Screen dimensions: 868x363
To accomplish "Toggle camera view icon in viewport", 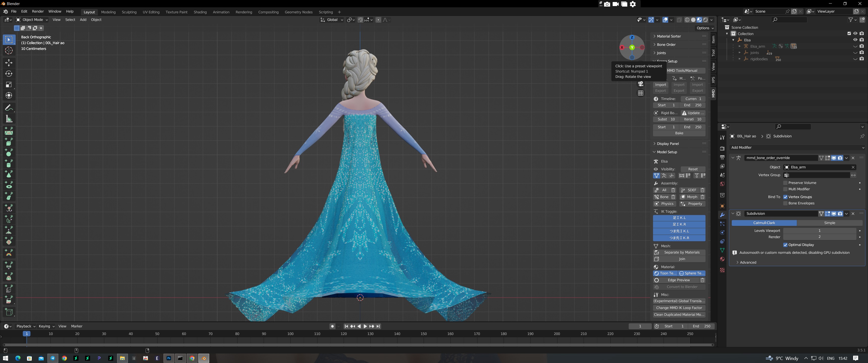I will pyautogui.click(x=641, y=84).
